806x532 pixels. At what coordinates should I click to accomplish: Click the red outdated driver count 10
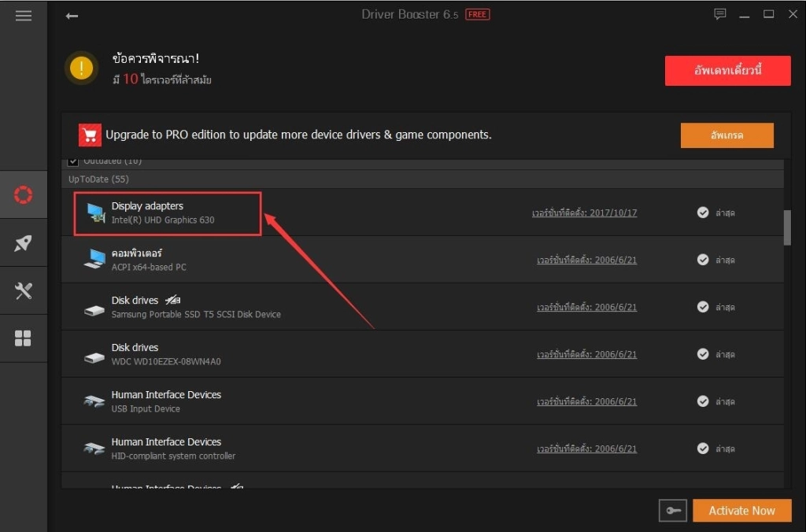click(131, 79)
